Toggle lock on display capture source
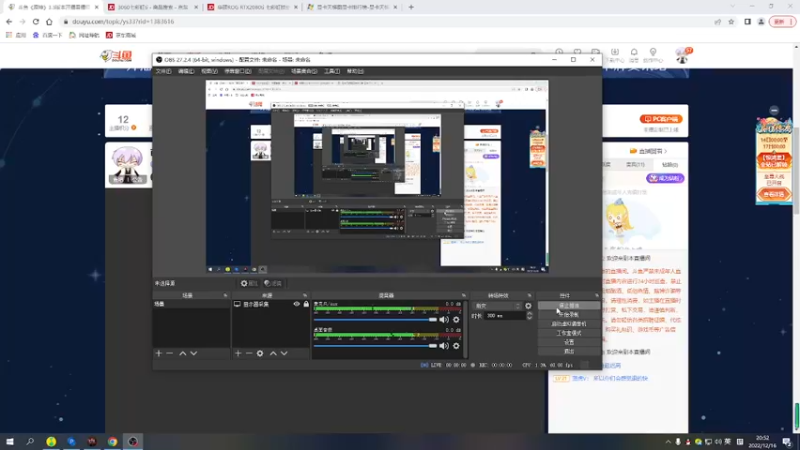This screenshot has width=800, height=450. [x=306, y=304]
